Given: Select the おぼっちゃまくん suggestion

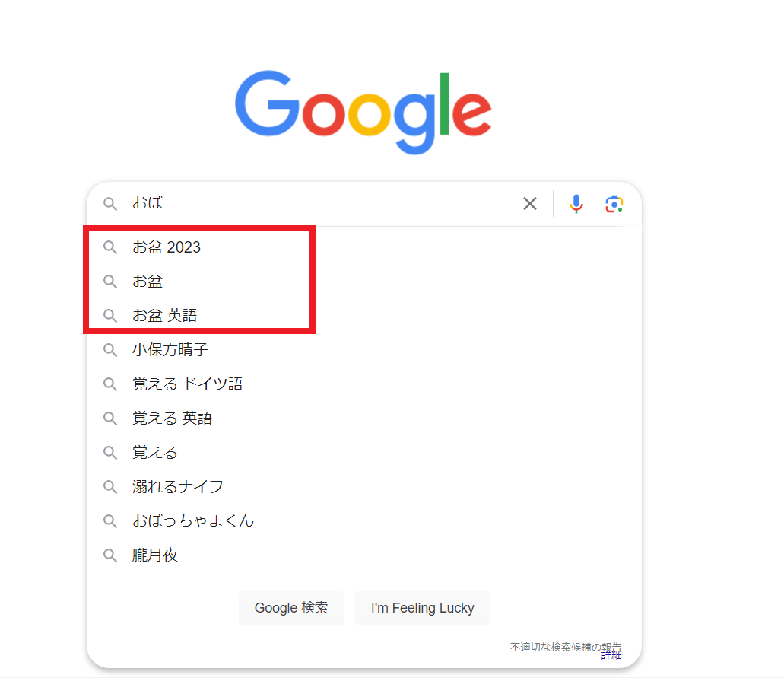Looking at the screenshot, I should [x=193, y=521].
